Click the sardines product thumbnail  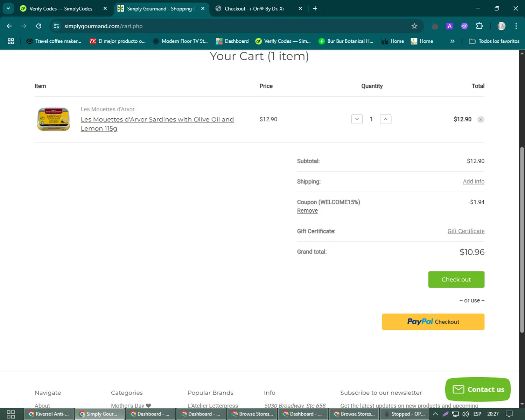[x=54, y=119]
